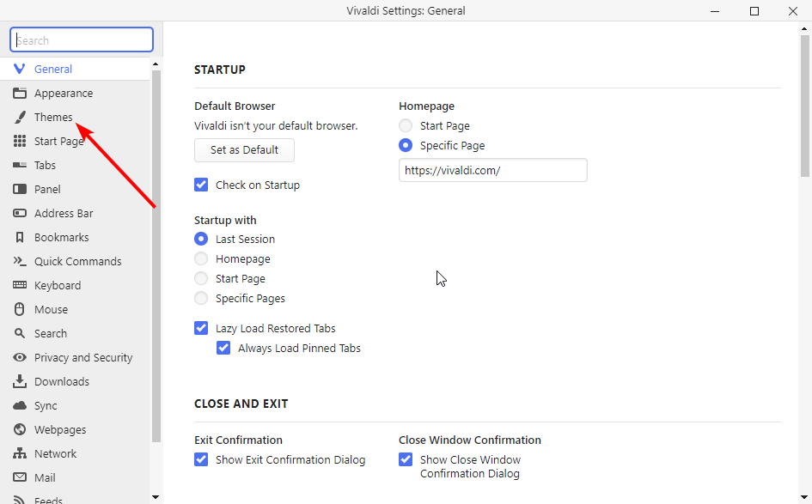Click the Tabs icon in sidebar
Image resolution: width=812 pixels, height=504 pixels.
tap(20, 165)
